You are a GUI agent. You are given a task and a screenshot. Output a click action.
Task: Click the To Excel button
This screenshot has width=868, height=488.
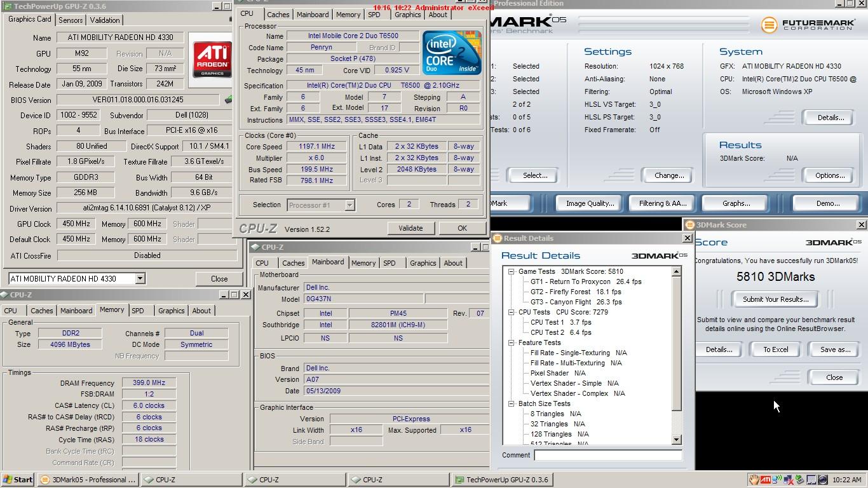[775, 349]
